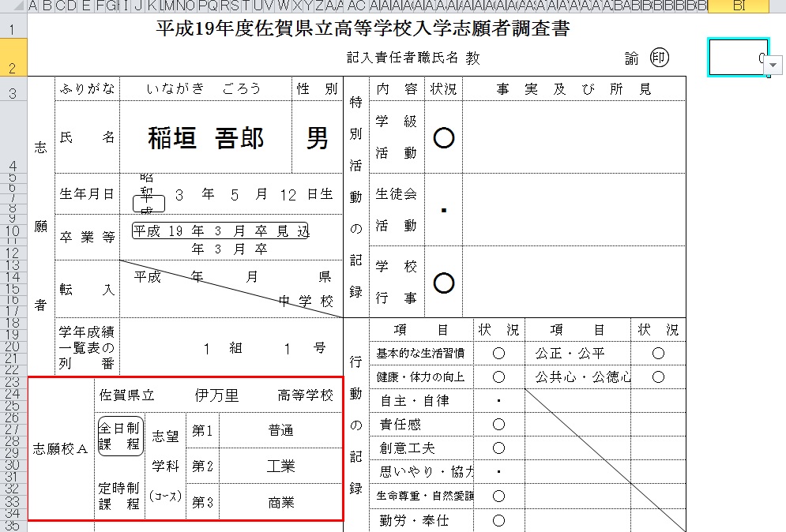The height and width of the screenshot is (532, 786).
Task: Click the 印 seal mark
Action: coord(659,58)
